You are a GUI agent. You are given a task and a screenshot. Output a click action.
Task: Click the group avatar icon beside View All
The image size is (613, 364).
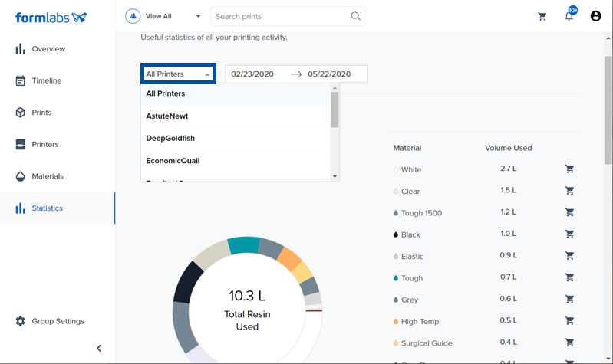point(133,16)
